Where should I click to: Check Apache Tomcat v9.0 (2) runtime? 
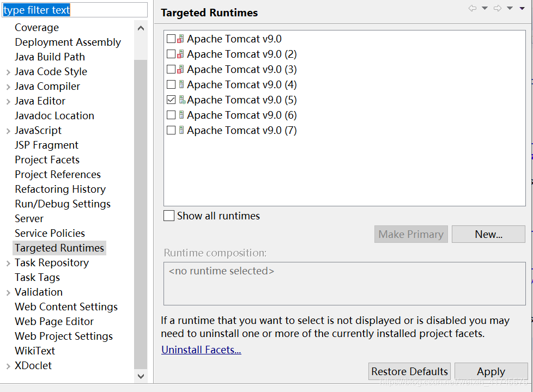(x=171, y=54)
